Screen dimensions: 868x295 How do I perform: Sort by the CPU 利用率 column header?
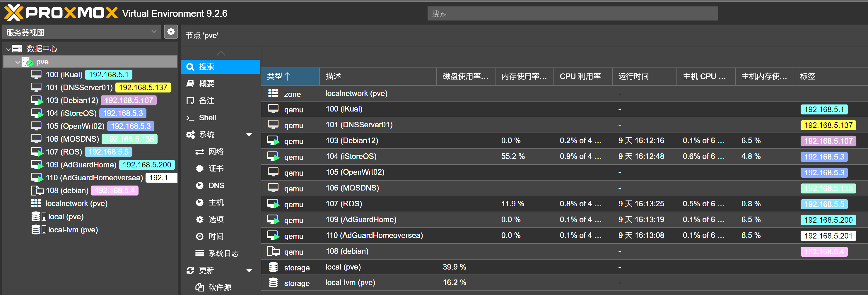pos(583,76)
